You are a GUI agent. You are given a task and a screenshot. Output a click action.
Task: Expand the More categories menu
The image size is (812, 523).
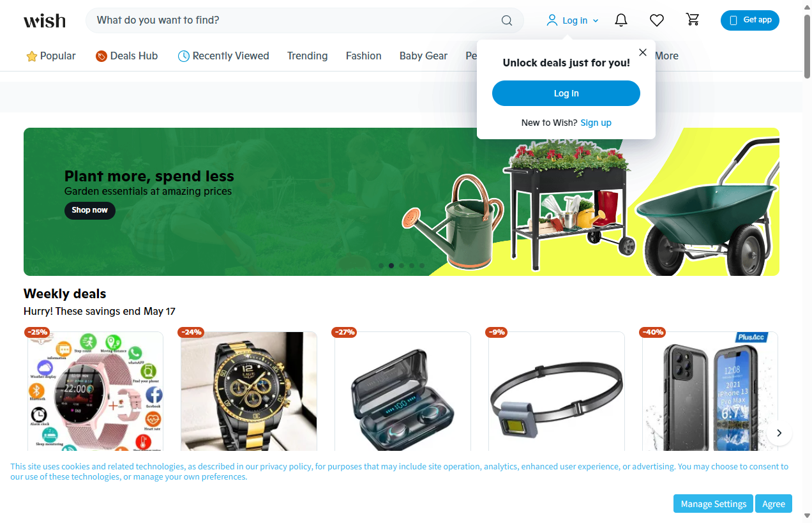pos(666,56)
